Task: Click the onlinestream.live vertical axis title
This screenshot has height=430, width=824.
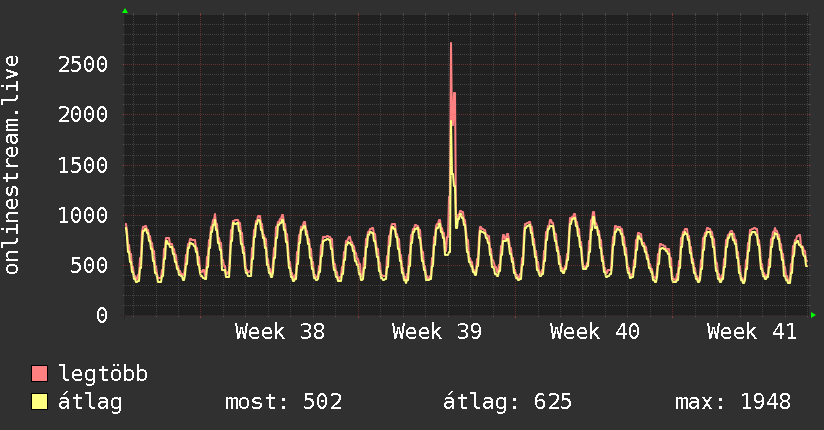Action: pyautogui.click(x=12, y=165)
